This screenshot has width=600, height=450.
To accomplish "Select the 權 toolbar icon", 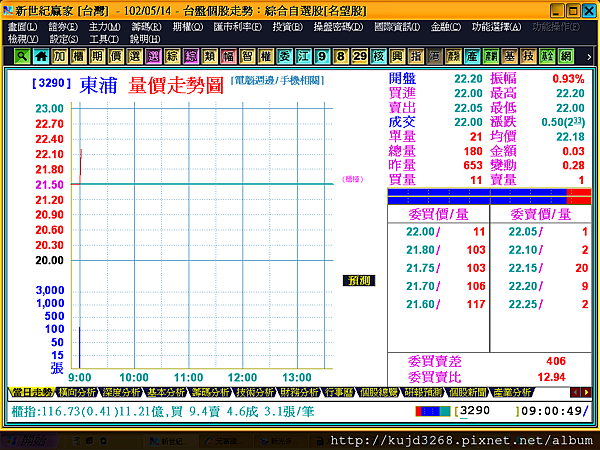I will (266, 56).
